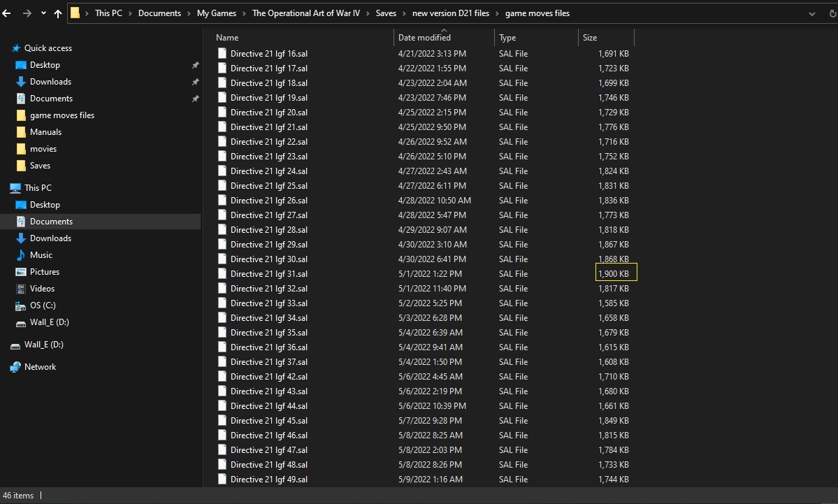
Task: Click date '4/23/2022 2:04 AM'
Action: click(x=433, y=83)
